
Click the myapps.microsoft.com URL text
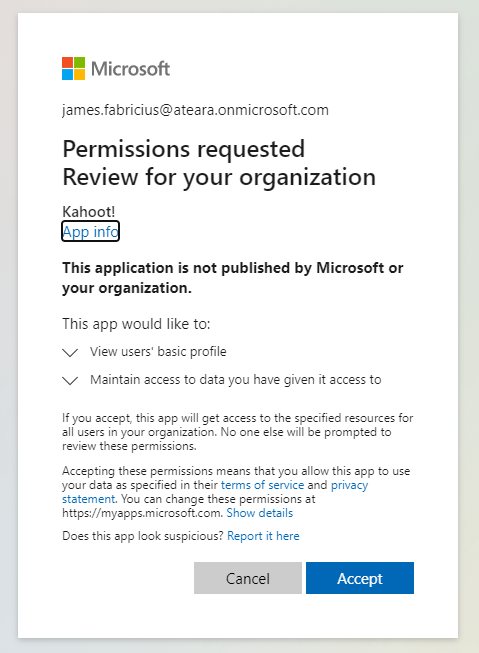coord(142,513)
